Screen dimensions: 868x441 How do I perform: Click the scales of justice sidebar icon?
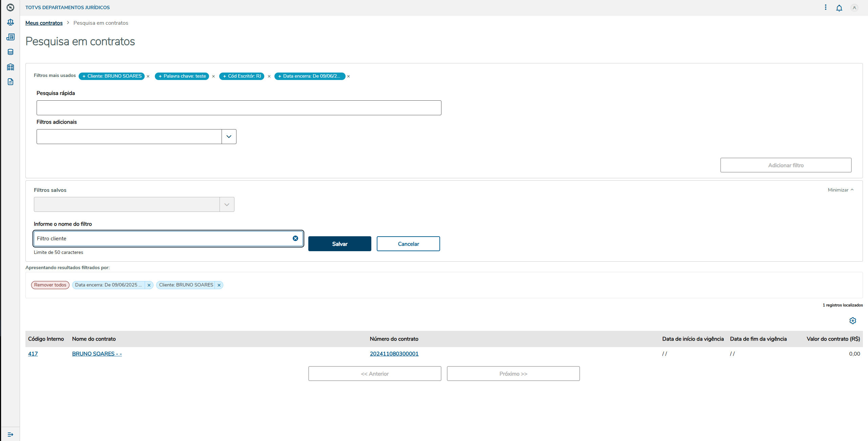tap(11, 22)
